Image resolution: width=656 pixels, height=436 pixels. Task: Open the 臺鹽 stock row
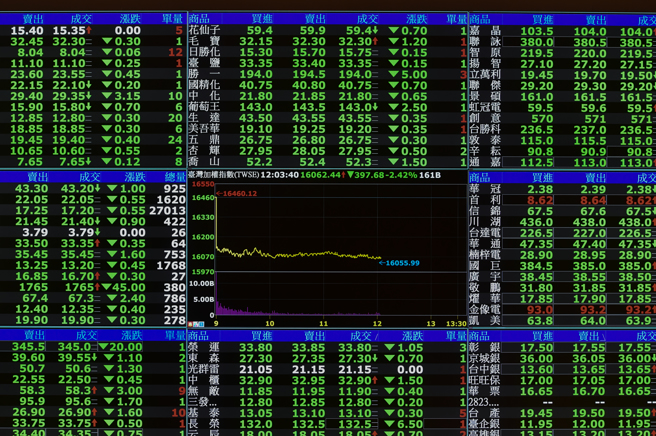pos(204,63)
